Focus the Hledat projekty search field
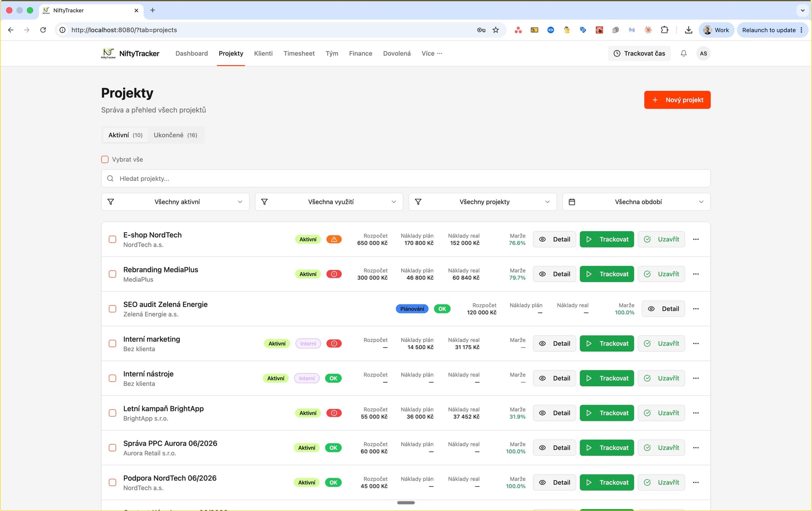This screenshot has height=511, width=812. pyautogui.click(x=406, y=179)
